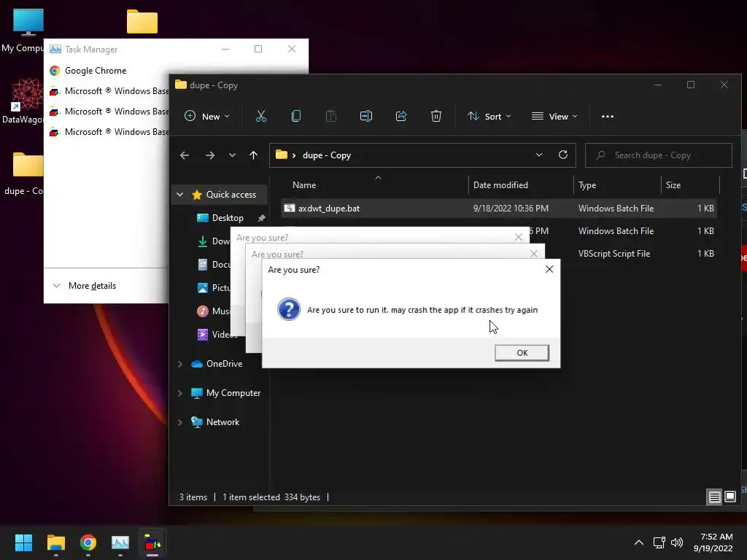Open File Explorer from the taskbar
Screen dimensions: 747x560
point(55,542)
